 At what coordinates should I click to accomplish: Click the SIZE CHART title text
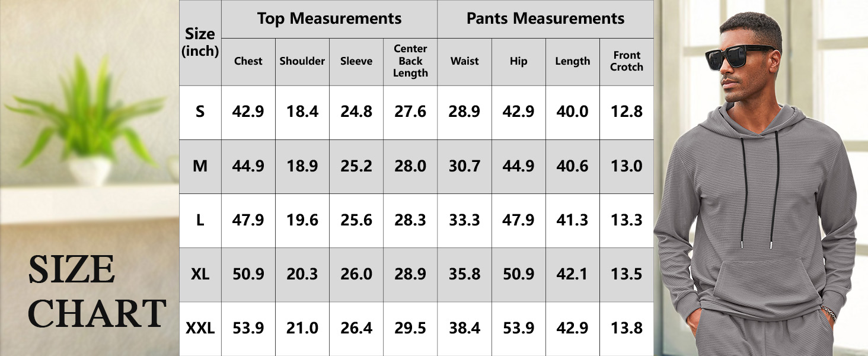click(97, 292)
